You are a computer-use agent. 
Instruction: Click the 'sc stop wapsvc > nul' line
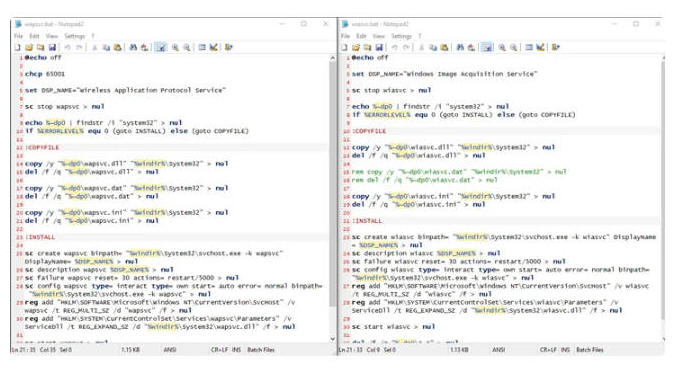[x=65, y=107]
